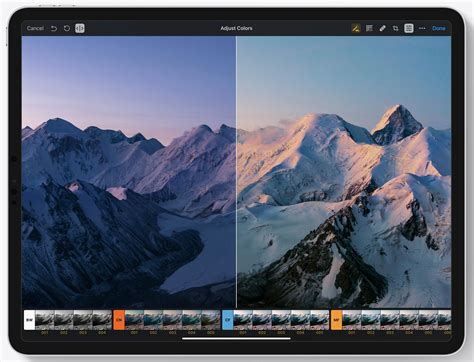Image resolution: width=474 pixels, height=362 pixels.
Task: Apply CF preset thumbnail 002
Action: point(262,320)
